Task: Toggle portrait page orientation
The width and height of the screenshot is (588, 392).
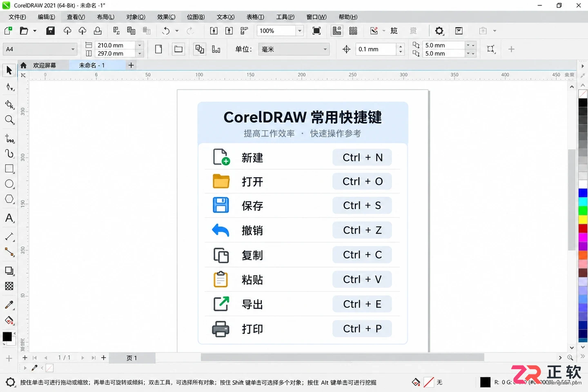Action: point(158,49)
